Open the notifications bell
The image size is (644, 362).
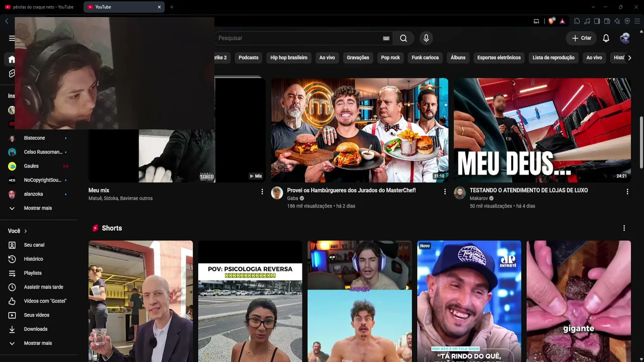[x=606, y=38]
